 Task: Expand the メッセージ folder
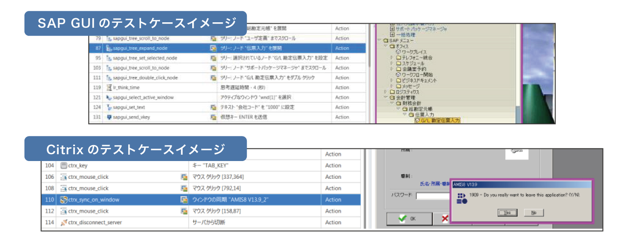coord(392,86)
